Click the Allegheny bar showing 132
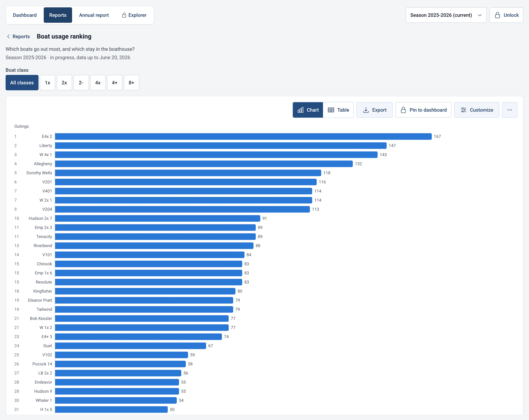Screen dimensions: 529x420 [x=204, y=164]
